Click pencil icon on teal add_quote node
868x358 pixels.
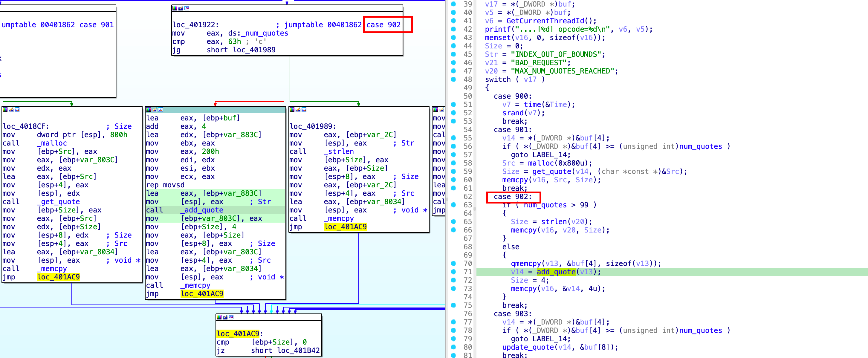pyautogui.click(x=155, y=110)
